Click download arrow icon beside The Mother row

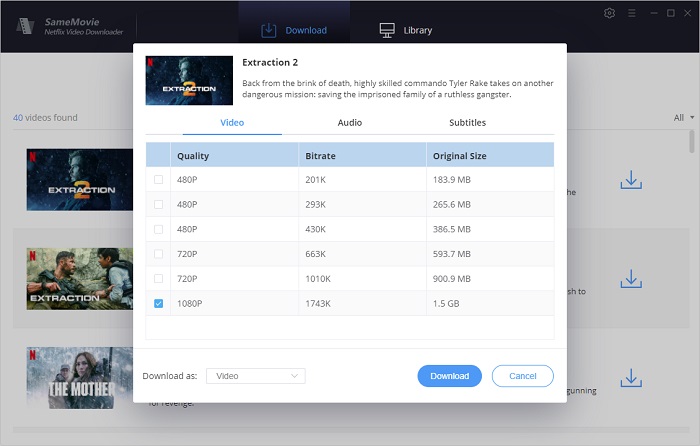(631, 378)
